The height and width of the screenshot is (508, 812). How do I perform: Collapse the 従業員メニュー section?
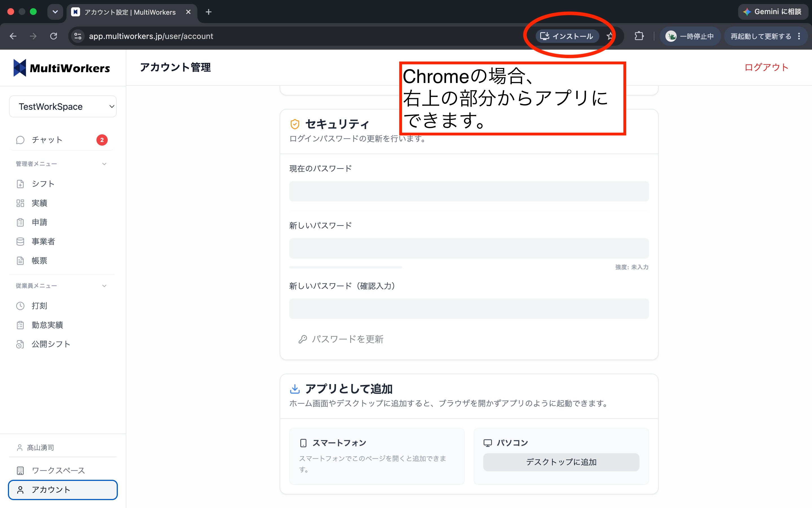click(x=62, y=286)
